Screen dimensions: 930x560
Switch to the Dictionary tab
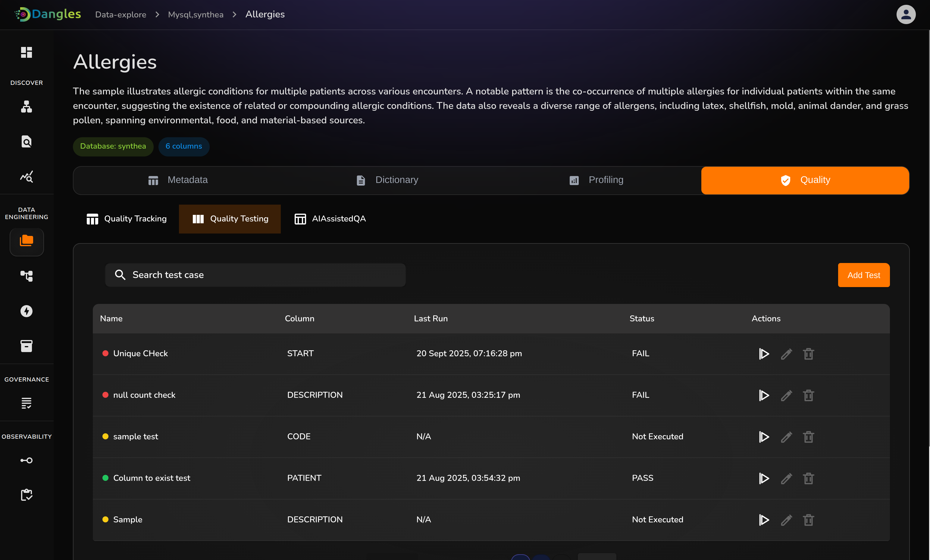(x=387, y=180)
